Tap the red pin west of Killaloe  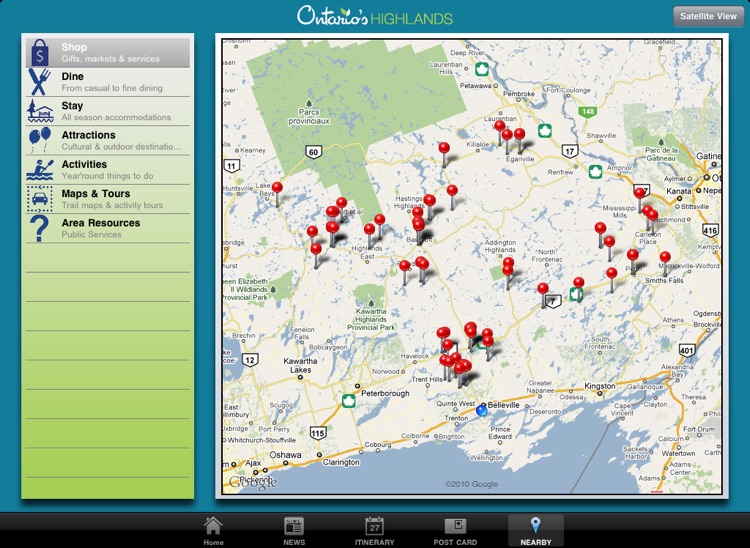444,148
